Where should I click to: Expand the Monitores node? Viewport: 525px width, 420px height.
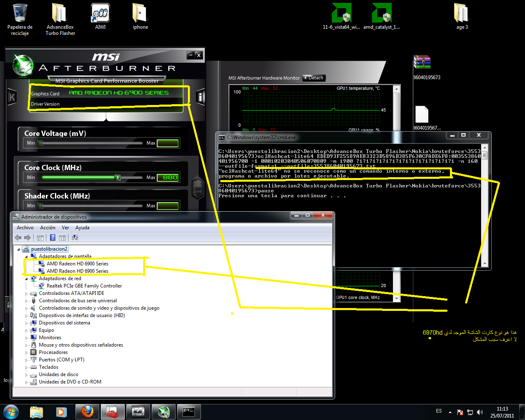[26, 338]
